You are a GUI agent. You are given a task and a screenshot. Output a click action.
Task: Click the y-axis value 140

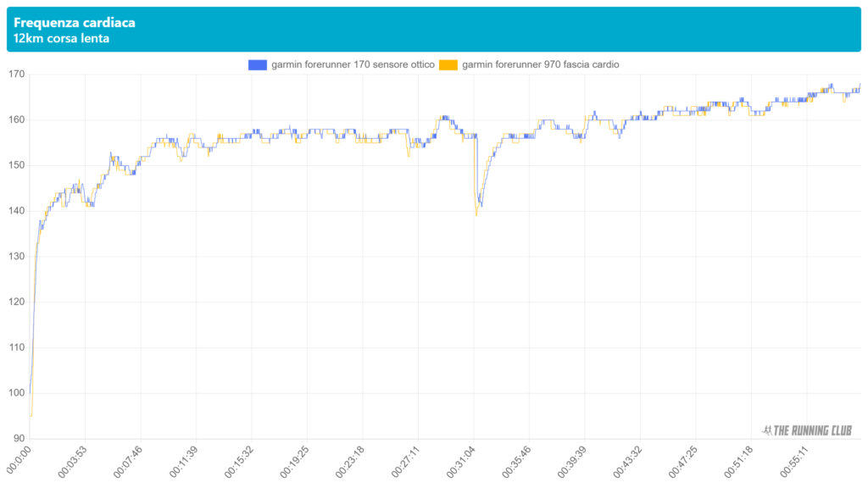coord(17,211)
